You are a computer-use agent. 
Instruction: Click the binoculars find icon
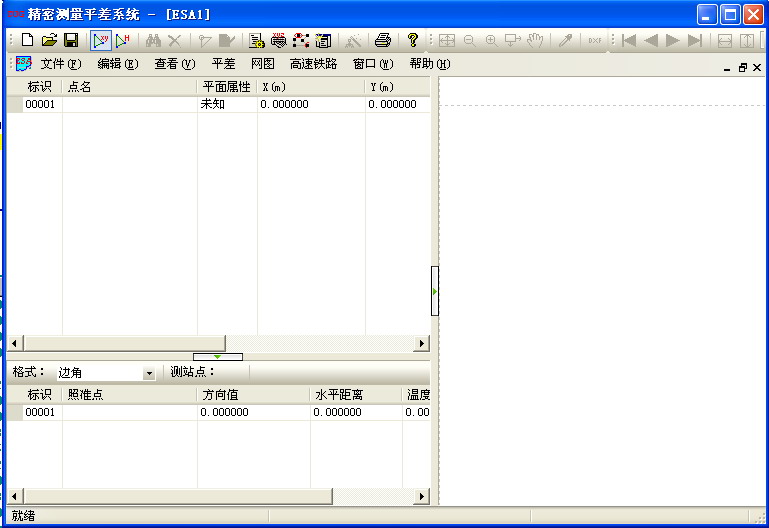tap(153, 40)
